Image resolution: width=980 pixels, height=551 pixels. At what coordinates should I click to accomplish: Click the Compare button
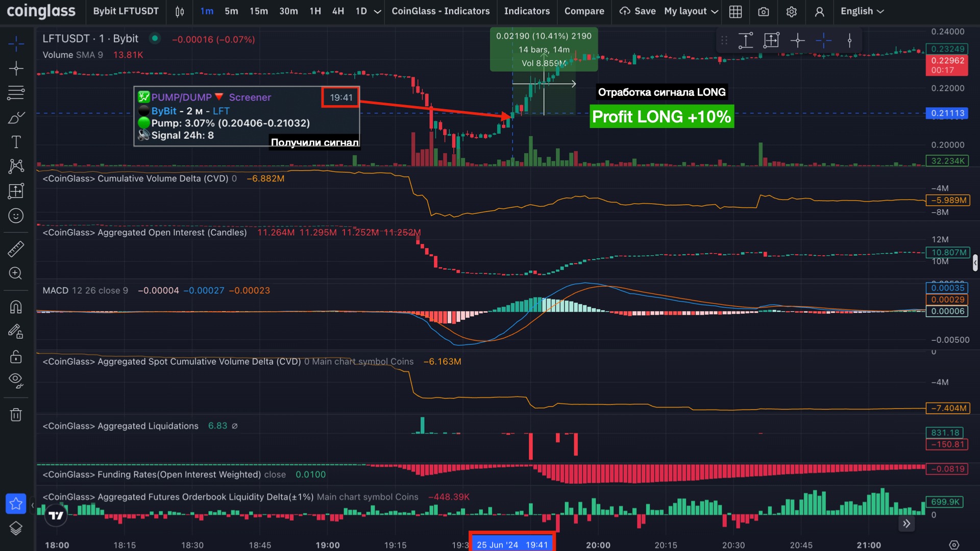584,11
